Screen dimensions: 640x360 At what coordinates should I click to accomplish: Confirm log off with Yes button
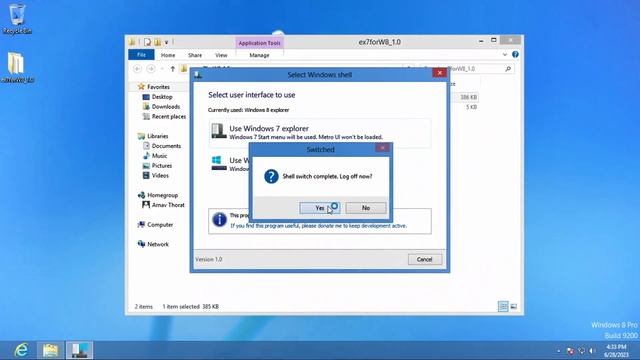[x=320, y=208]
